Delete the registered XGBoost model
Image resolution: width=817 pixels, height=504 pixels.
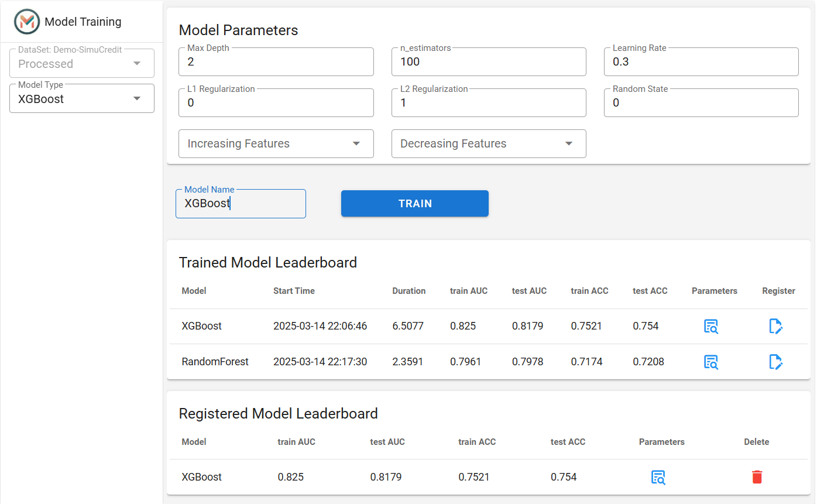click(x=757, y=477)
